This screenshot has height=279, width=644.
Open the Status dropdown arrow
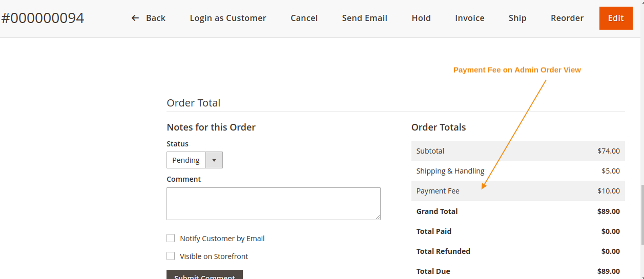coord(214,160)
